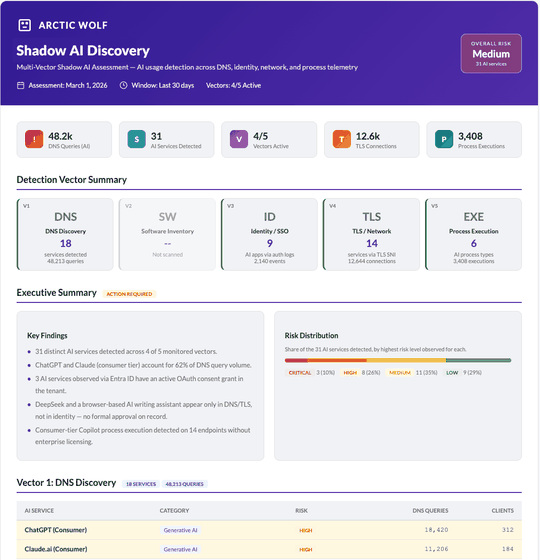Screen dimensions: 540x560
Task: Click the HIGH legend label in Risk Distribution
Action: tap(350, 372)
